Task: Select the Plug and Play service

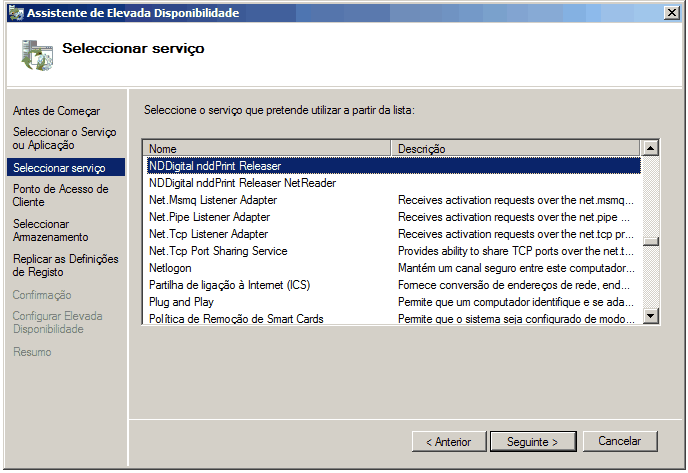Action: 183,302
